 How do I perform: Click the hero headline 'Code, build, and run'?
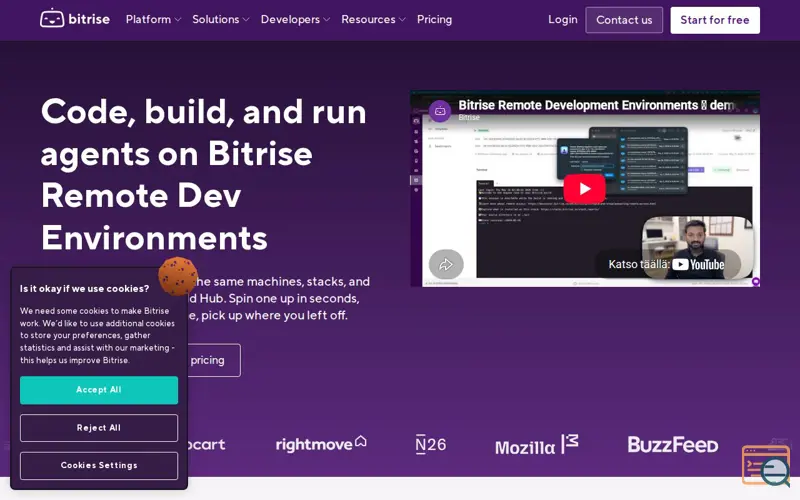[204, 112]
